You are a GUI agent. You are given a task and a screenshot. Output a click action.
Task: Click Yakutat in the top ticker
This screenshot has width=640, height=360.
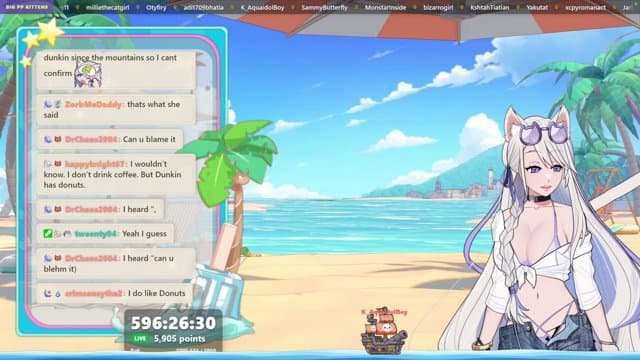537,7
